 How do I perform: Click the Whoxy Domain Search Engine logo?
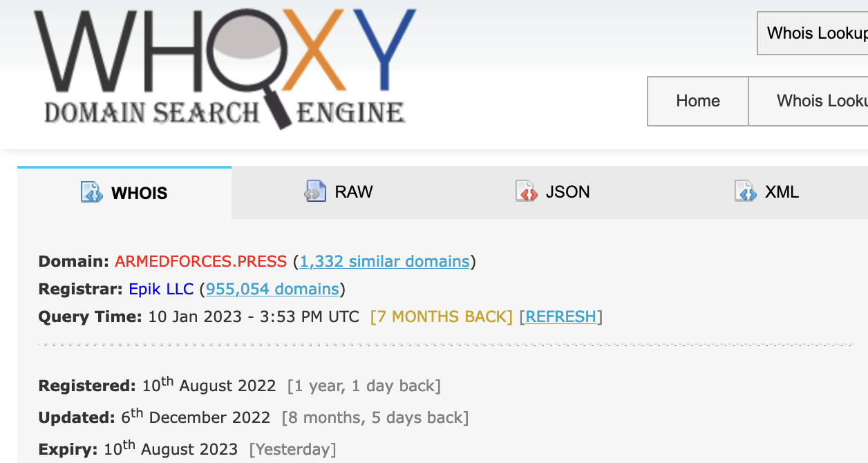pos(225,68)
